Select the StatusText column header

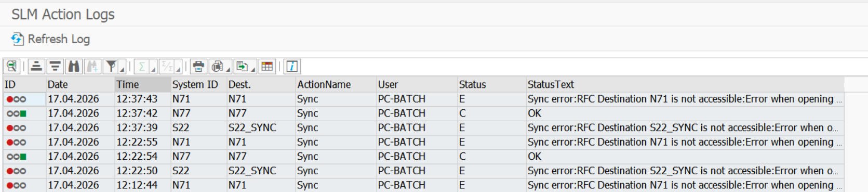[x=685, y=84]
